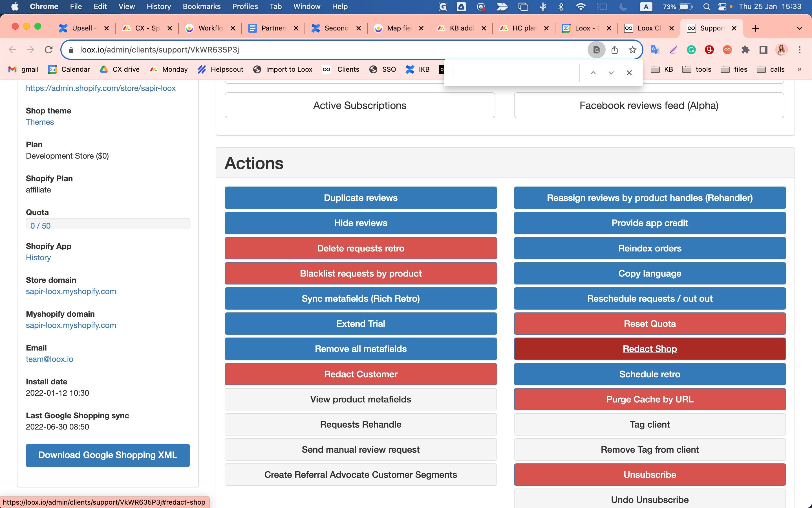
Task: Switch to the HC plan tab
Action: point(524,28)
